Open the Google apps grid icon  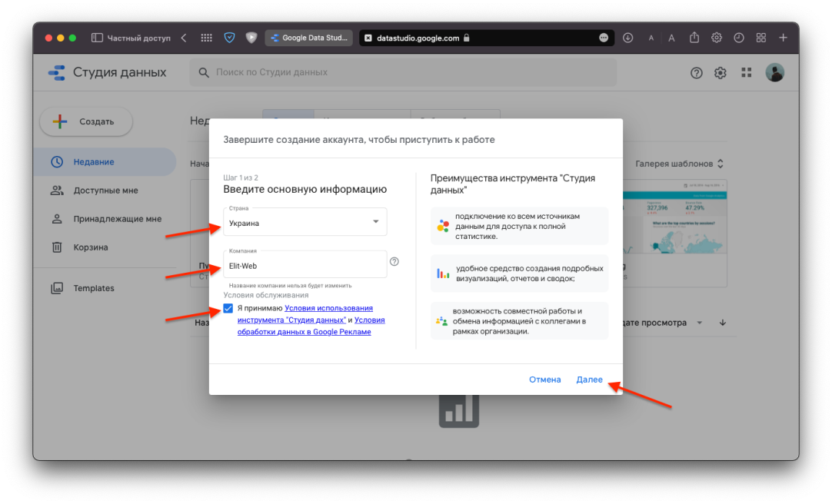point(747,73)
